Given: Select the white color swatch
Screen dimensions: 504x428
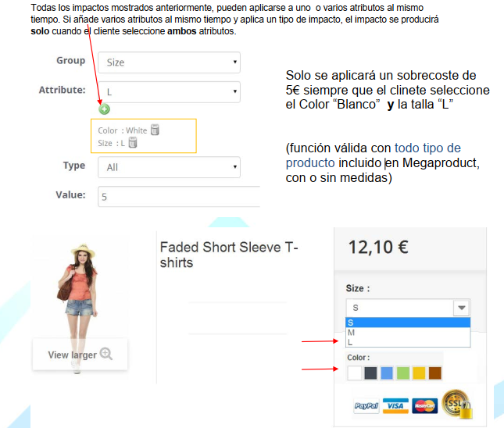Looking at the screenshot, I should 355,373.
